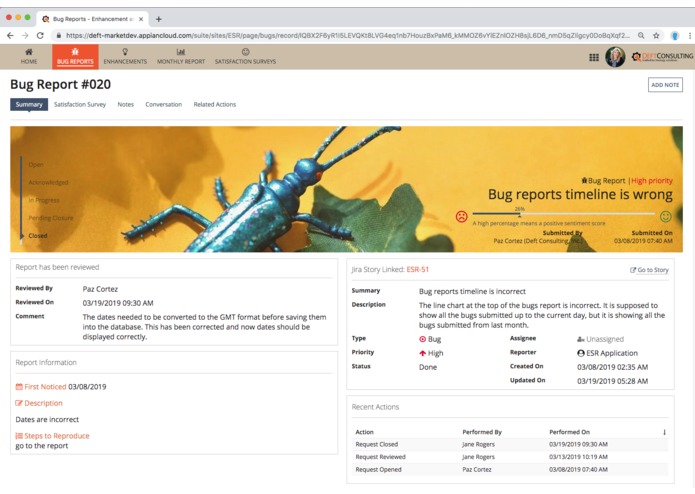The height and width of the screenshot is (494, 695).
Task: Click created date 03/08/2019 02:35 AM
Action: click(613, 367)
